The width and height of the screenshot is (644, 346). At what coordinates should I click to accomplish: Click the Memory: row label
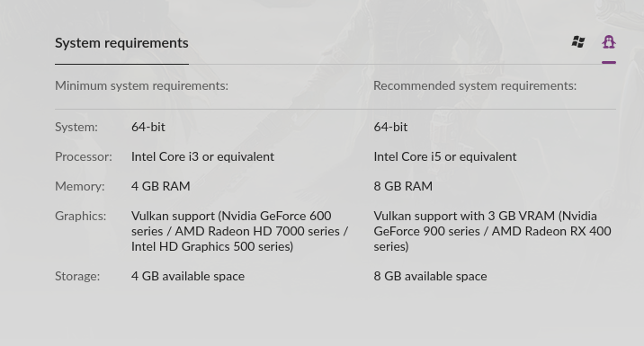[x=80, y=186]
